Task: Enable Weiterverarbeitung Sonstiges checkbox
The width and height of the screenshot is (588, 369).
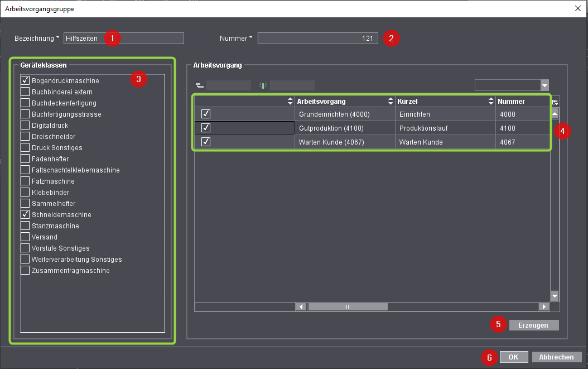Action: pos(25,259)
